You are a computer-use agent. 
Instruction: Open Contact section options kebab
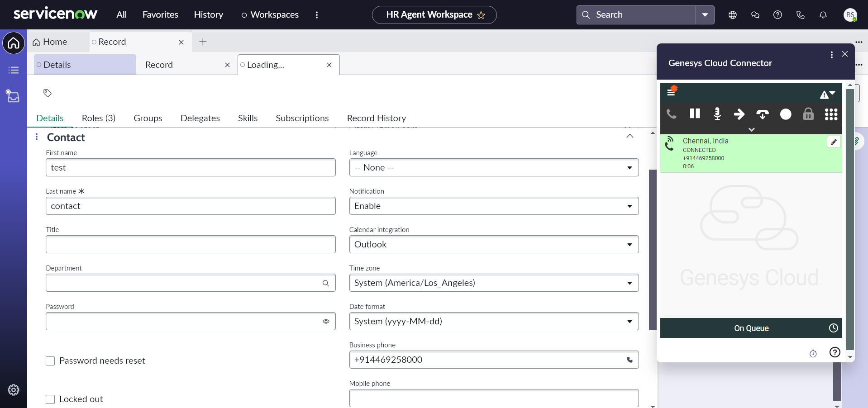[x=37, y=137]
